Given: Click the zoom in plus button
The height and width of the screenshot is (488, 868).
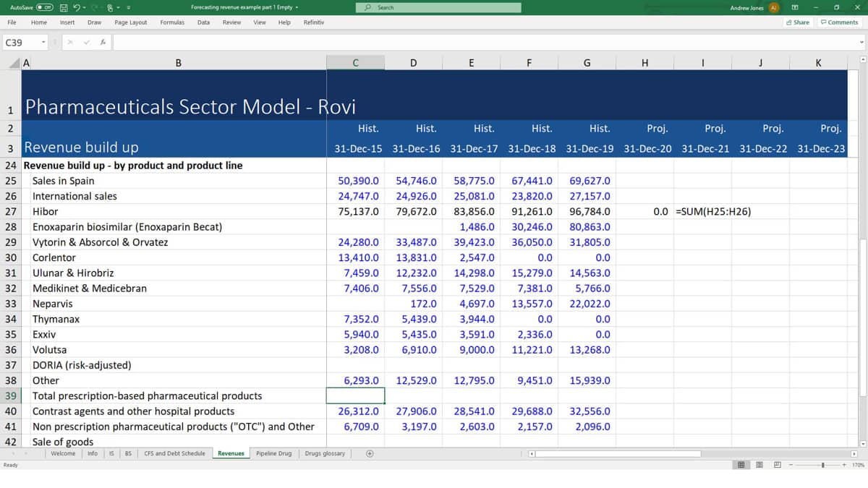Looking at the screenshot, I should pos(845,465).
